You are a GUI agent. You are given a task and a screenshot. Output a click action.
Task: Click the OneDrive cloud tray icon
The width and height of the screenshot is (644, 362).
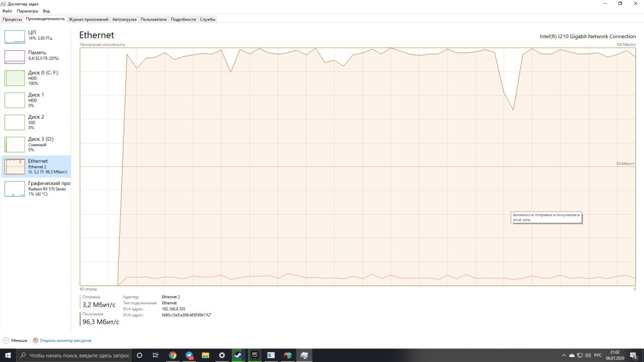[572, 355]
